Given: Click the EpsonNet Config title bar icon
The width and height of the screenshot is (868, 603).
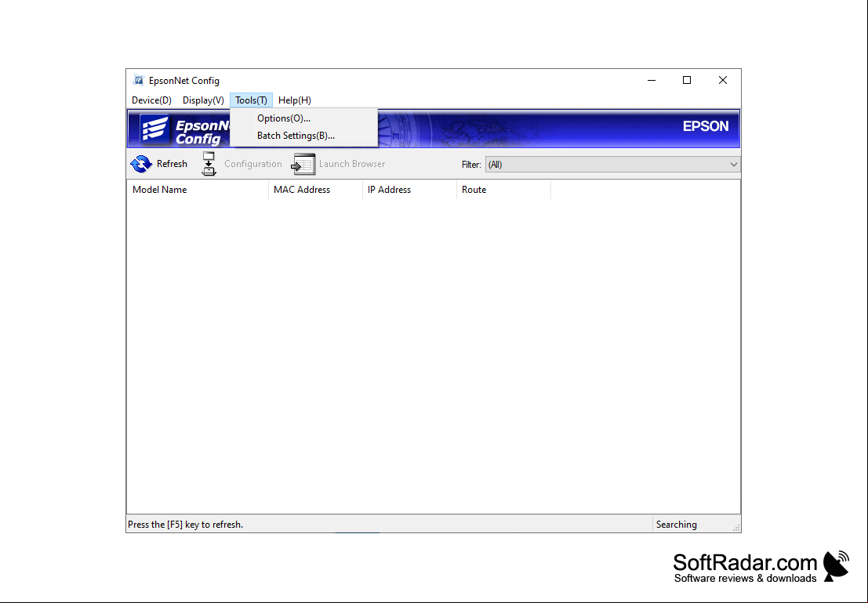Looking at the screenshot, I should (138, 80).
